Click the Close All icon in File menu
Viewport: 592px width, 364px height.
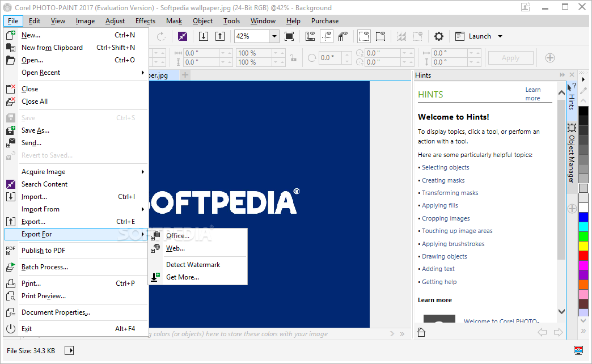click(11, 101)
